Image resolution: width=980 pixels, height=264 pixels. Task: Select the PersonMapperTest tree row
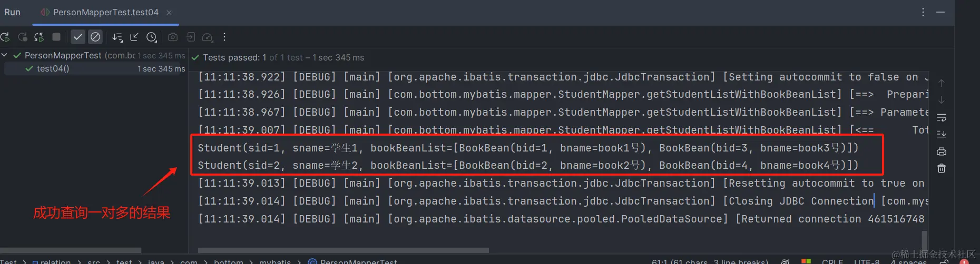pos(94,55)
